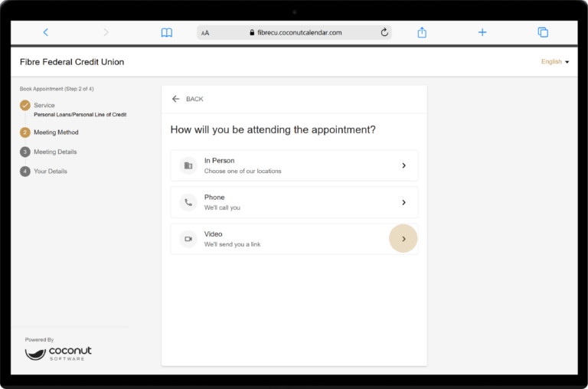Tap the Safari share icon
Screen dimensions: 588x389
(422, 32)
